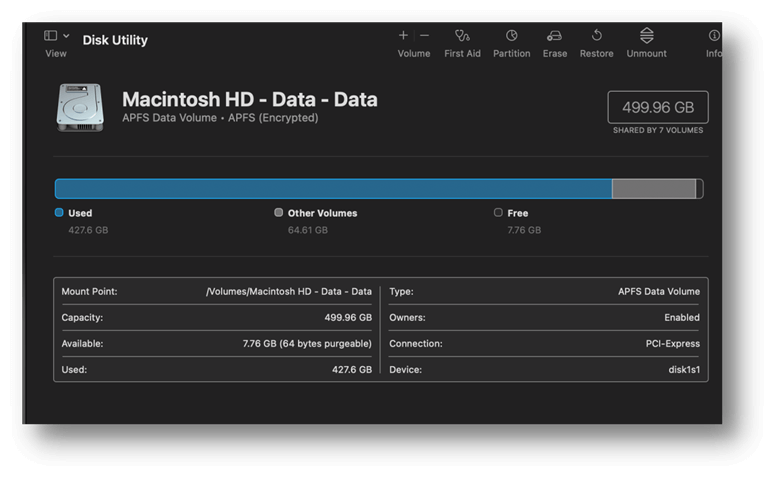Click the blue Used legend swatch
775x477 pixels.
coord(59,213)
